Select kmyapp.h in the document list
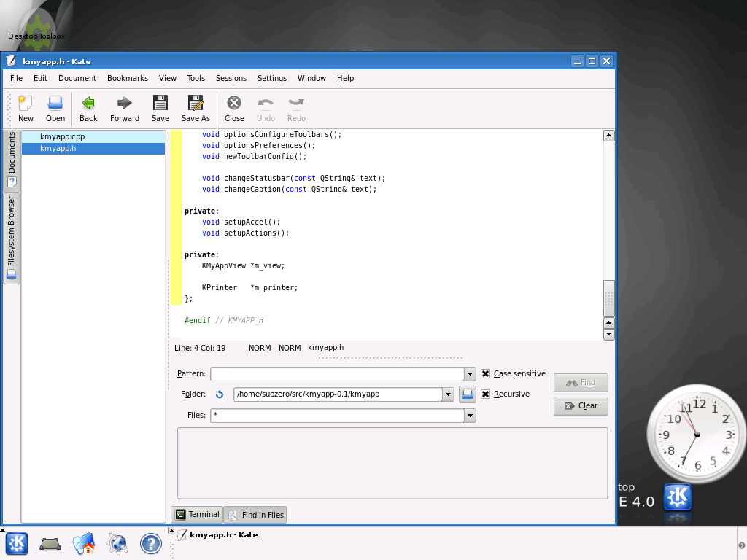This screenshot has height=560, width=747. (93, 149)
